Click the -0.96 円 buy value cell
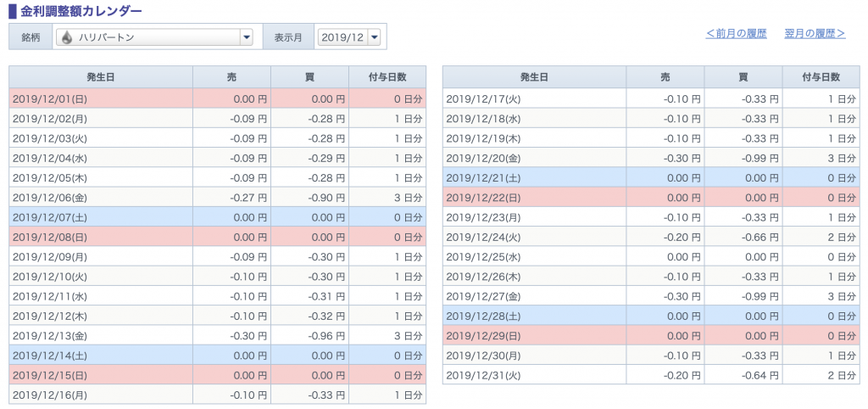The image size is (868, 409). point(310,335)
